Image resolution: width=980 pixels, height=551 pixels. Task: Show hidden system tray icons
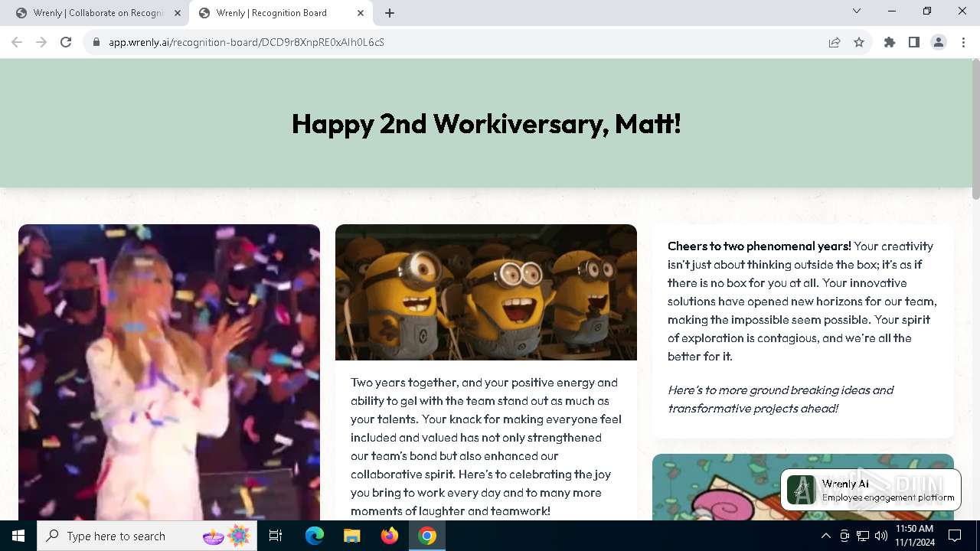coord(825,536)
